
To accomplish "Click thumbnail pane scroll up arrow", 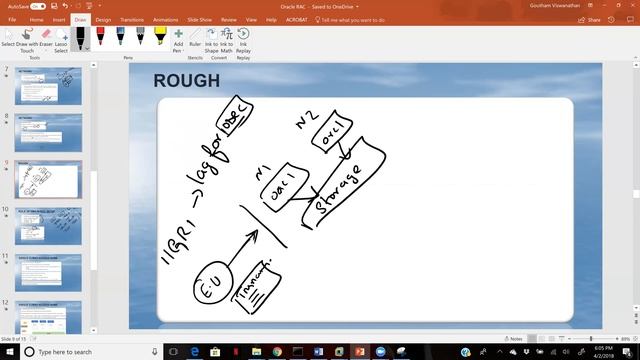I will pos(93,65).
